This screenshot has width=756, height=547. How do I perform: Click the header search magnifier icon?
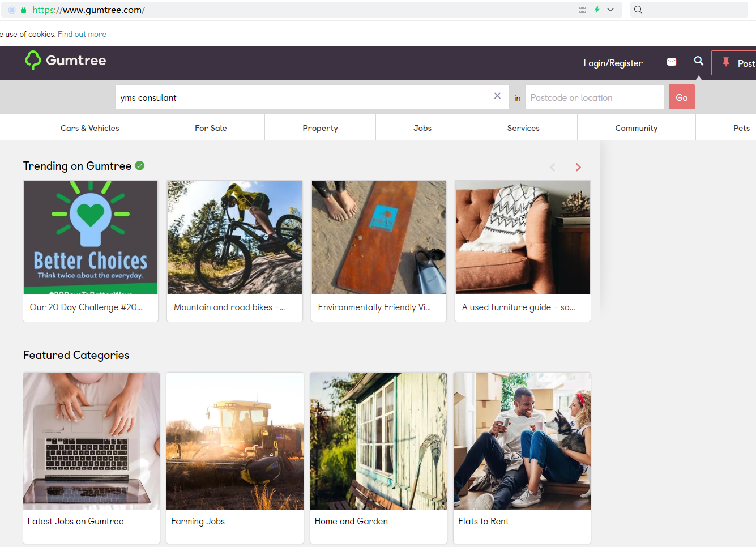699,61
